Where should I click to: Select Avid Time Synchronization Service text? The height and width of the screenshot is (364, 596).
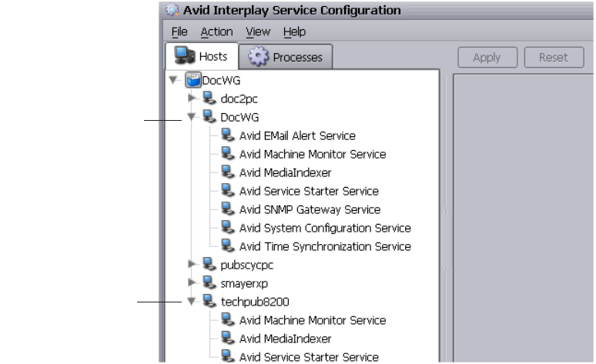[326, 246]
